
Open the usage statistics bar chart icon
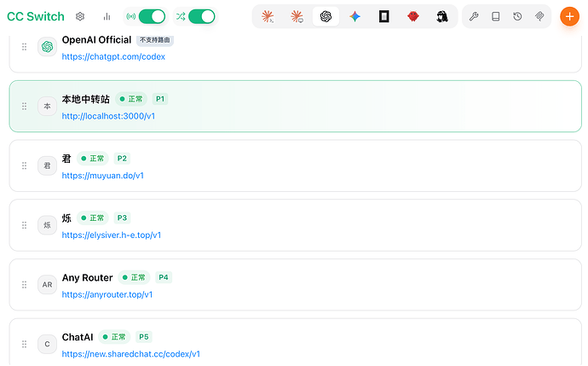[x=107, y=16]
